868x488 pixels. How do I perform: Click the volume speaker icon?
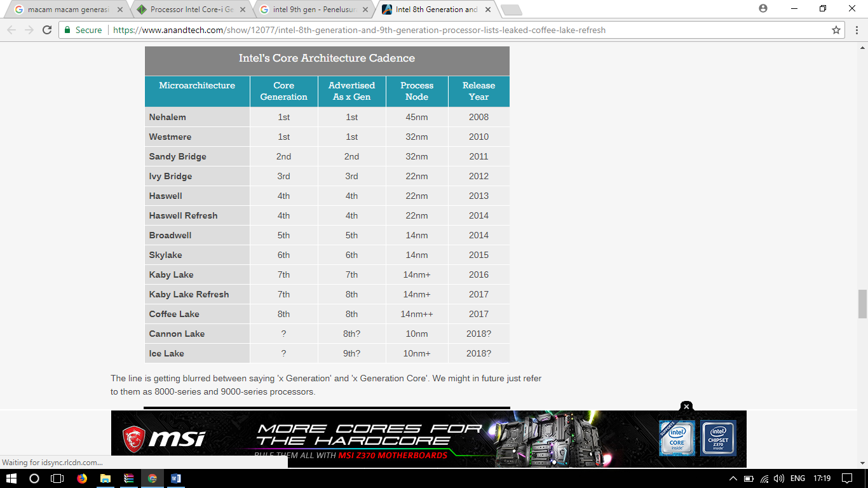(779, 478)
